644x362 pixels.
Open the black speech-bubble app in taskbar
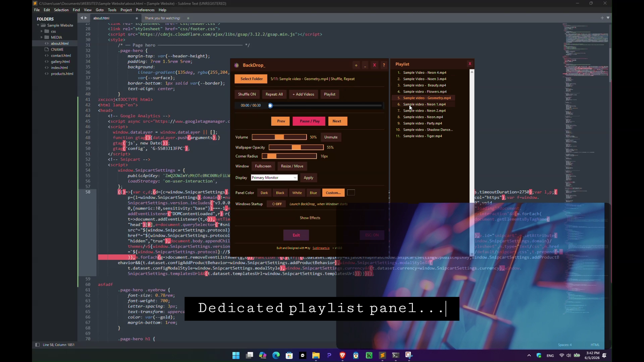click(303, 355)
